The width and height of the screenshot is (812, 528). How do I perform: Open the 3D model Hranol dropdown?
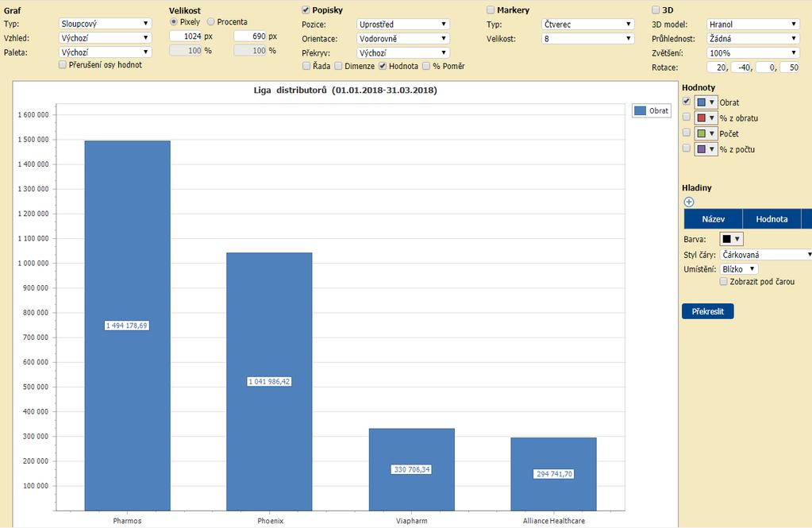tap(753, 25)
